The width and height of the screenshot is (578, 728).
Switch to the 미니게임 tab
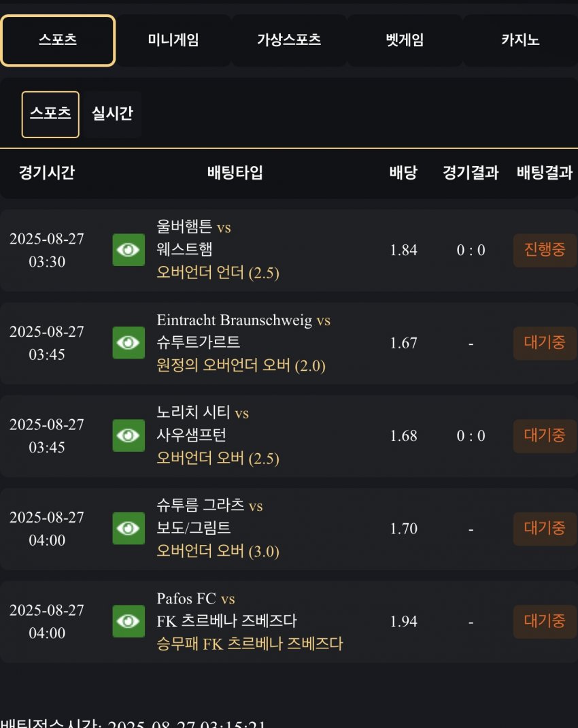173,40
